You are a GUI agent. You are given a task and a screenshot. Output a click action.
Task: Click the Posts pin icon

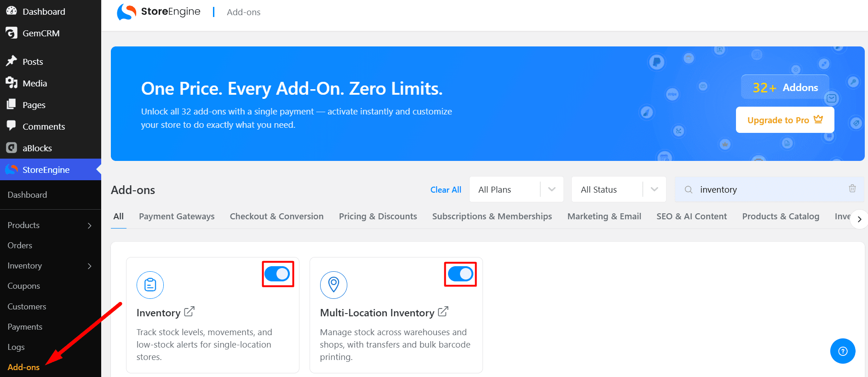tap(11, 61)
